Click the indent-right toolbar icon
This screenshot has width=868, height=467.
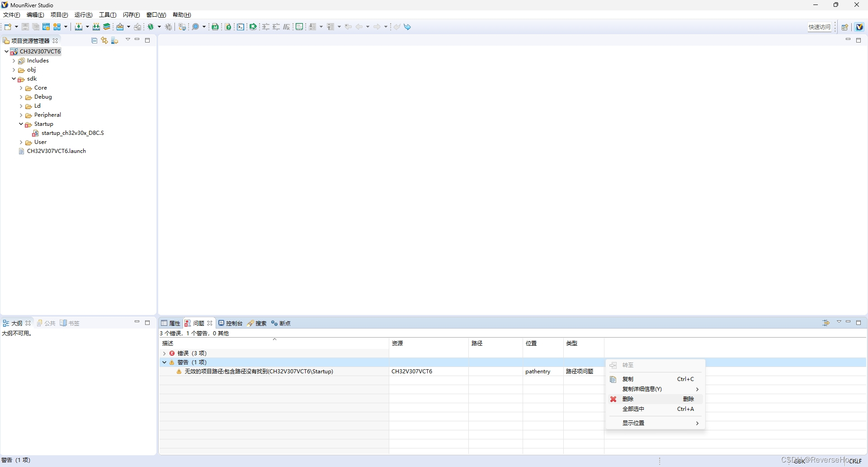point(266,27)
